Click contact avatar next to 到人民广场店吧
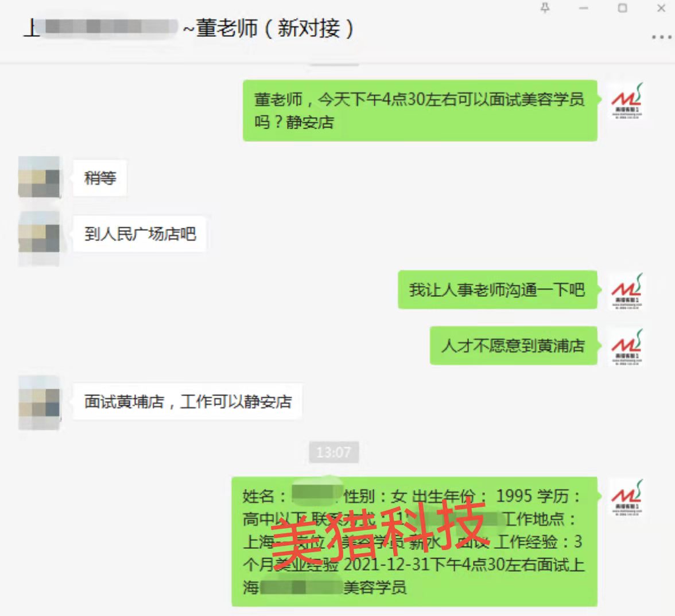The width and height of the screenshot is (675, 616). 39,233
